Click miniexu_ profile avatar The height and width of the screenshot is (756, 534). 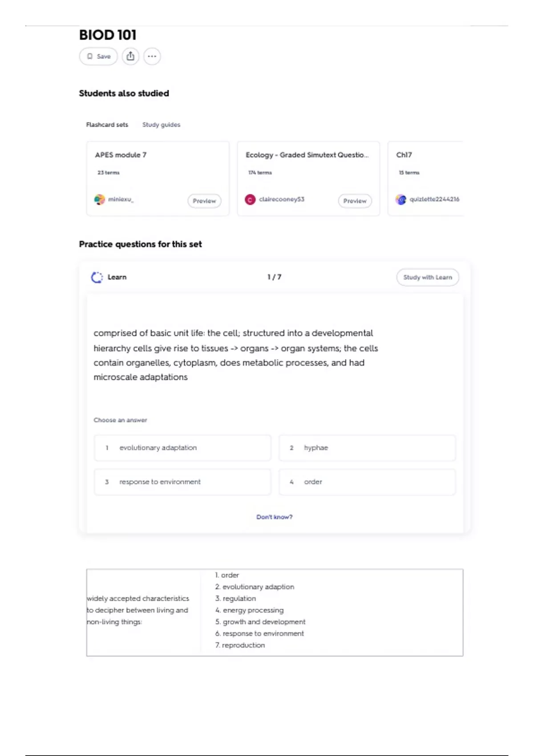pyautogui.click(x=100, y=200)
